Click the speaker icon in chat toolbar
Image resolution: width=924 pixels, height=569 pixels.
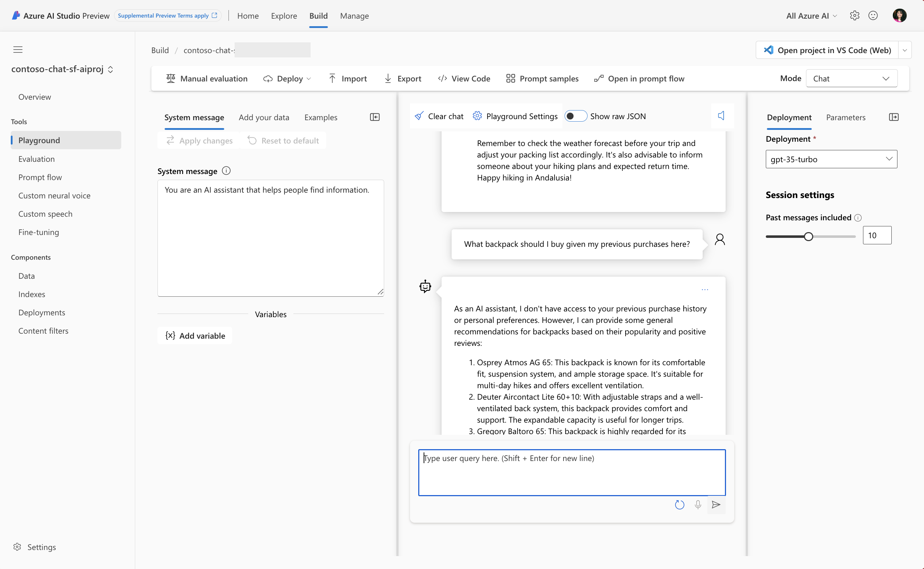click(x=721, y=116)
